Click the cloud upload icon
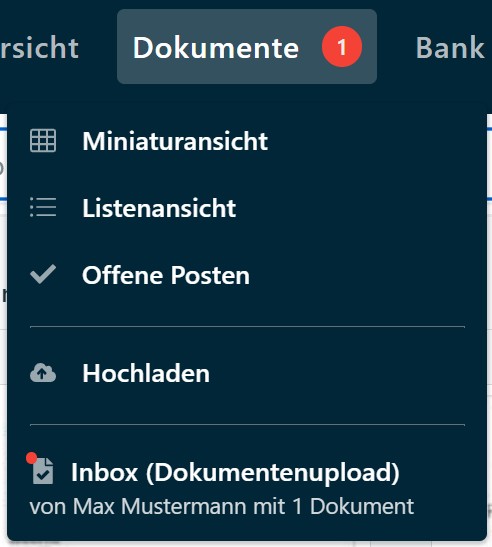This screenshot has width=492, height=547. click(43, 373)
